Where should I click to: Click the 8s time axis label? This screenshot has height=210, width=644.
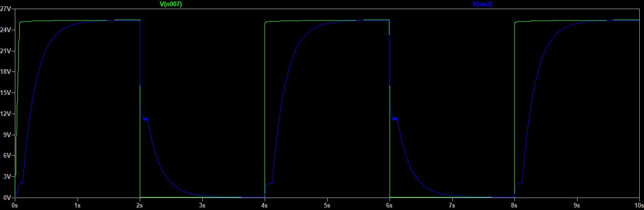[514, 205]
